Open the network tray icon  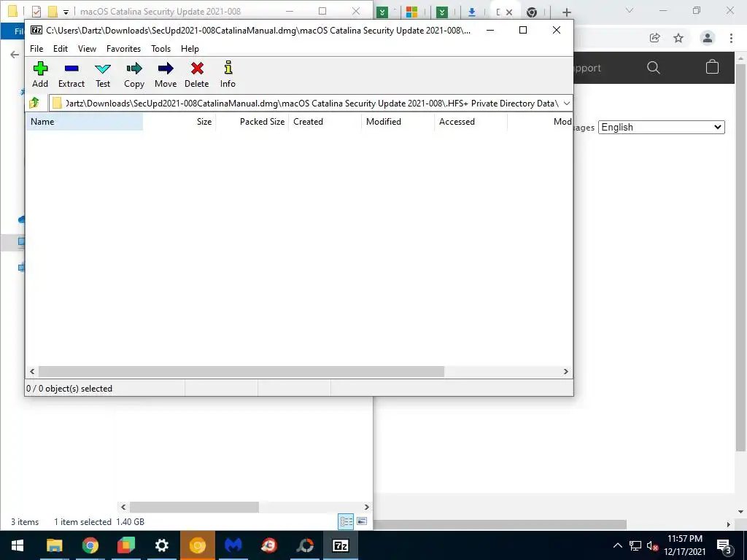(x=635, y=545)
